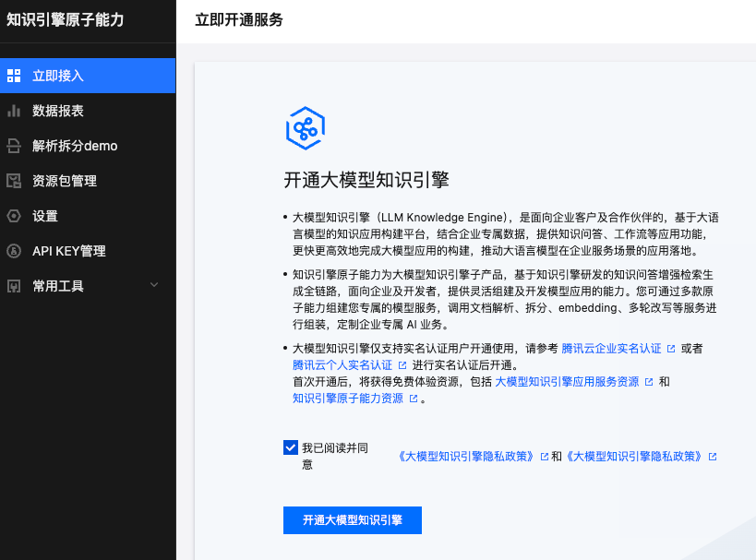Select 立即接入 menu item
Screen dimensions: 756x560
[x=88, y=76]
